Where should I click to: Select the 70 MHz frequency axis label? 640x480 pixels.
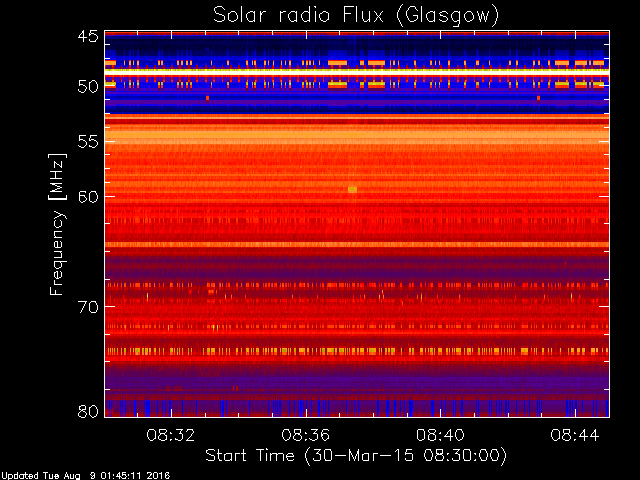pyautogui.click(x=88, y=307)
